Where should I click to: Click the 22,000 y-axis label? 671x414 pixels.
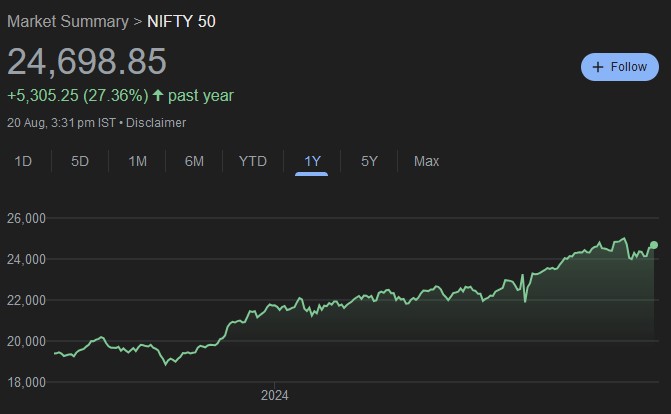pyautogui.click(x=26, y=300)
